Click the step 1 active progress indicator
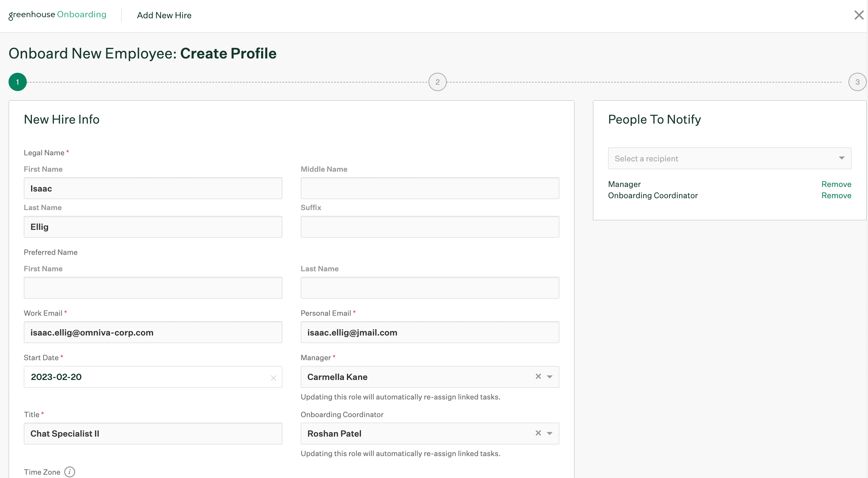This screenshot has height=478, width=868. [x=17, y=82]
